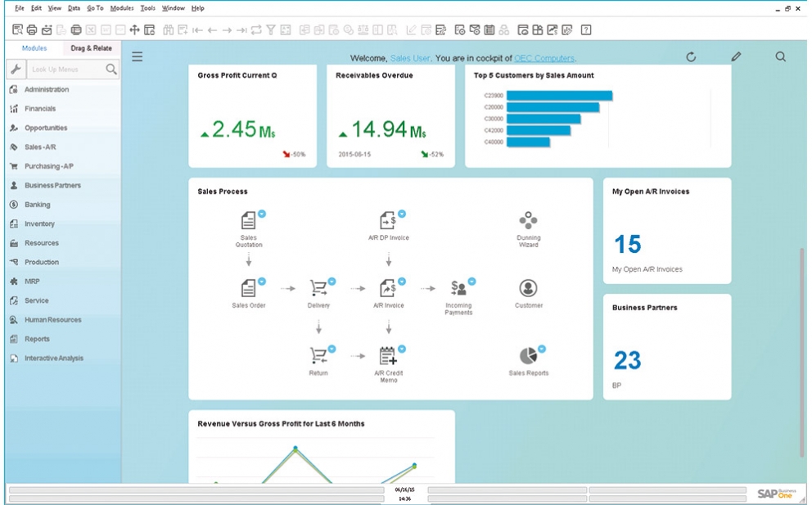Open the Sales Reports pie chart icon
Viewport: 812px width, 505px height.
coord(527,355)
